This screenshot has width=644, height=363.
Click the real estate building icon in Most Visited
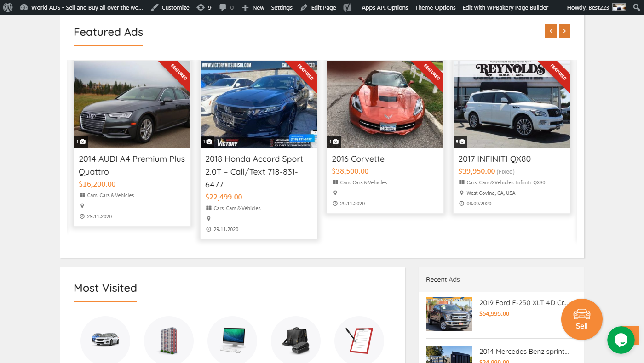coord(169,340)
